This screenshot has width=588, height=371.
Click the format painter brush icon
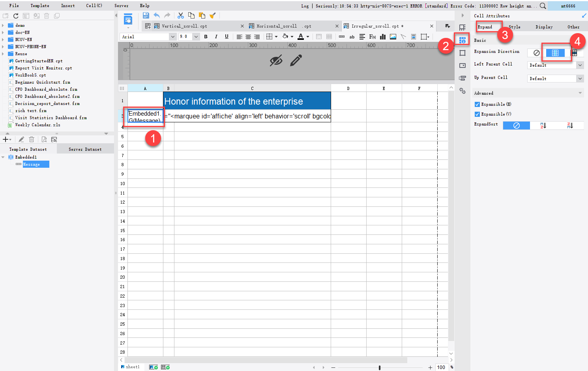coord(213,15)
